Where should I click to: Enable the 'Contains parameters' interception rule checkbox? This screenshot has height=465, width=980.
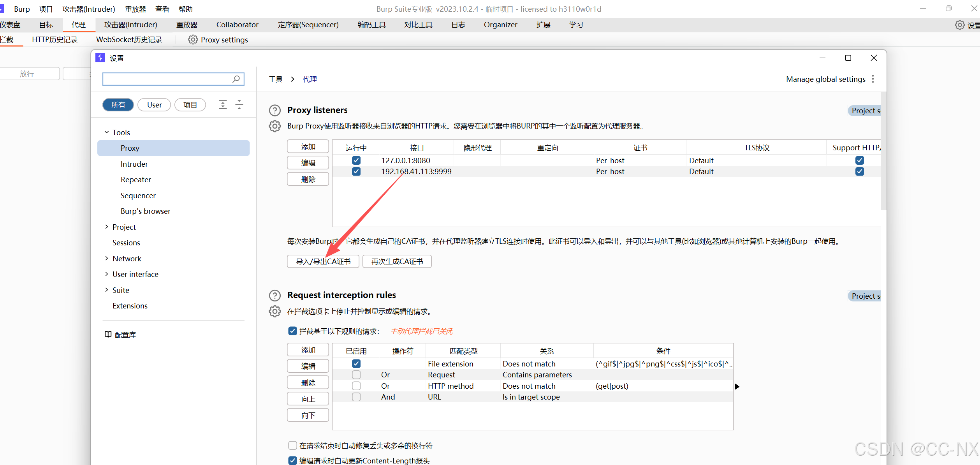pyautogui.click(x=356, y=375)
